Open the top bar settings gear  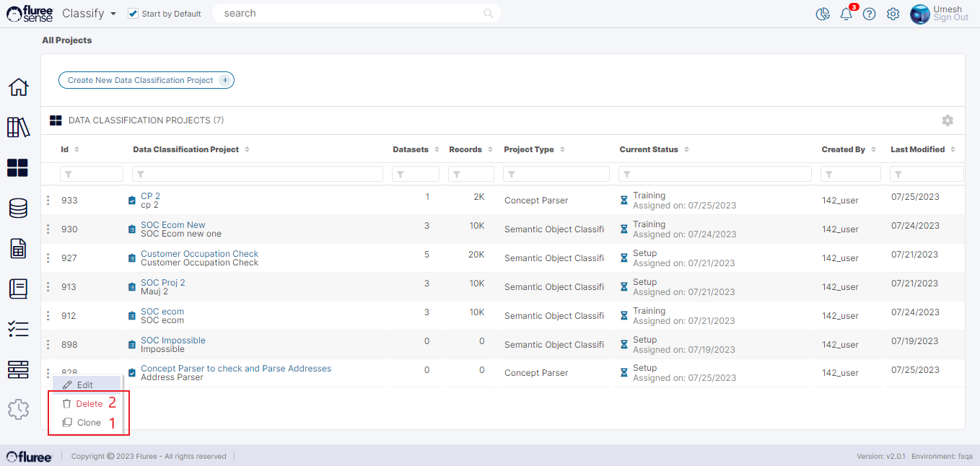click(893, 14)
